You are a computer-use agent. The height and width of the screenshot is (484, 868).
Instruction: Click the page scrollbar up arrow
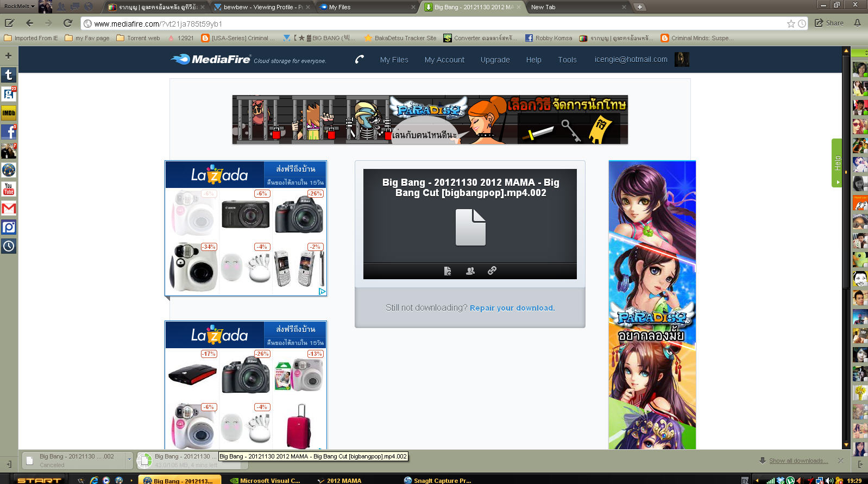click(846, 51)
